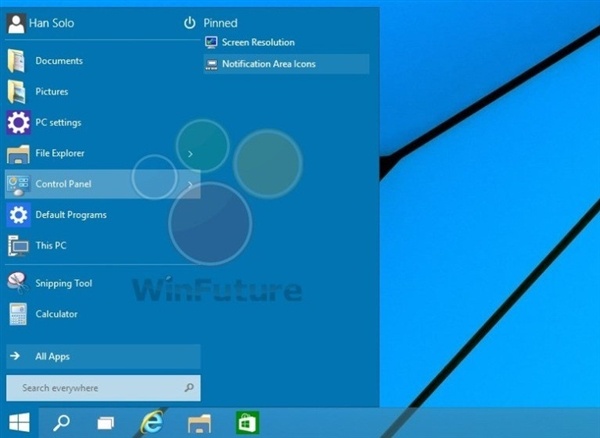Click the Calculator label
The height and width of the screenshot is (438, 600).
[57, 314]
